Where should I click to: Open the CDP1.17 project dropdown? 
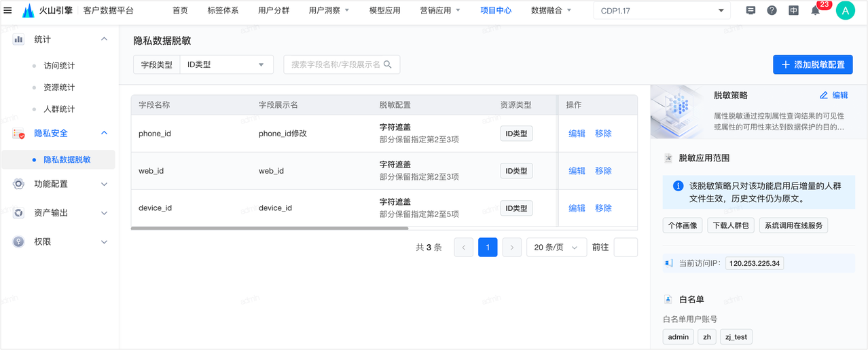point(662,11)
